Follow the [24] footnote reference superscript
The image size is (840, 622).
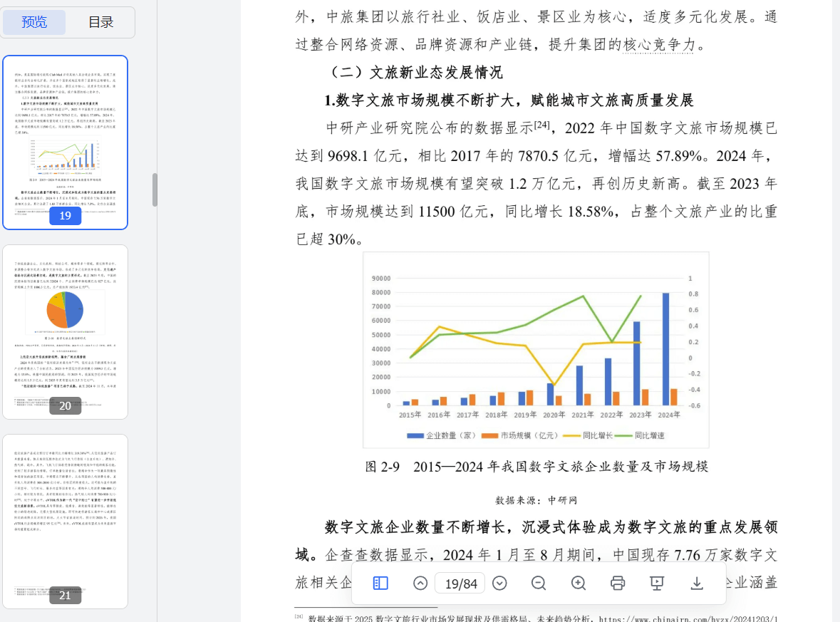click(541, 125)
